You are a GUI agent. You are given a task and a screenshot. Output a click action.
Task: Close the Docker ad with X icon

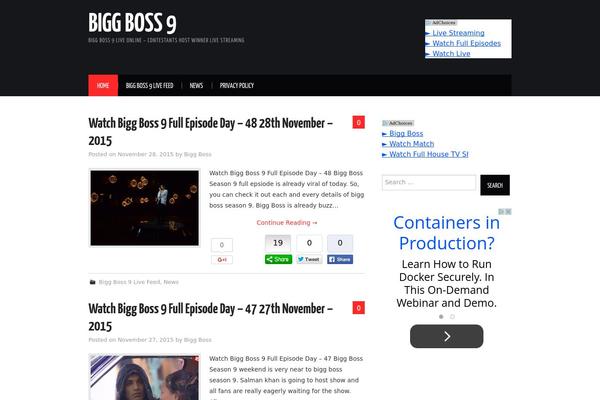point(508,211)
